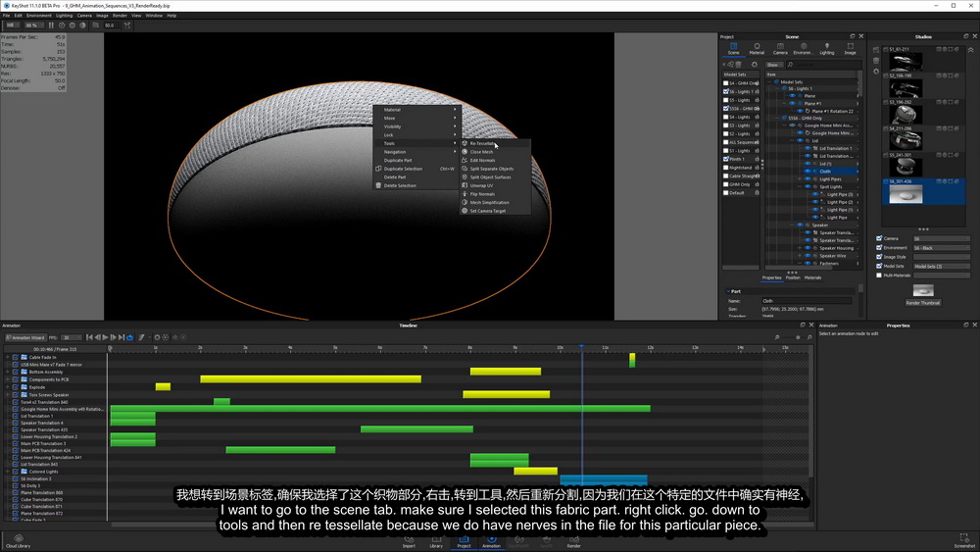Screen dimensions: 980x552
Task: Switch to the Camera tab icon
Action: [780, 49]
